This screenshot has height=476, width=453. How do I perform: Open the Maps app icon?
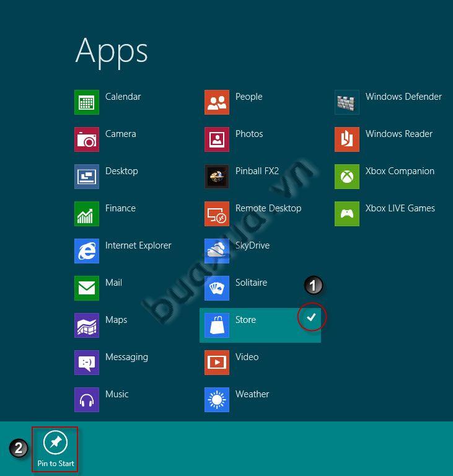(x=87, y=325)
